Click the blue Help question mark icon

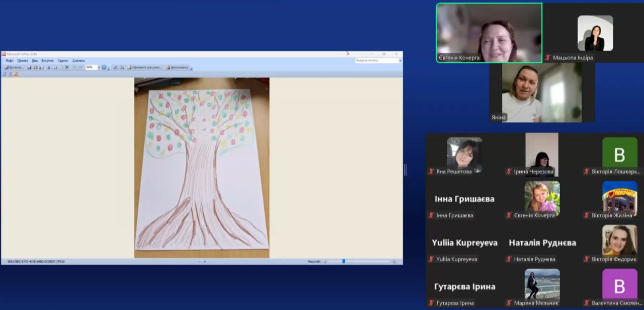click(104, 67)
